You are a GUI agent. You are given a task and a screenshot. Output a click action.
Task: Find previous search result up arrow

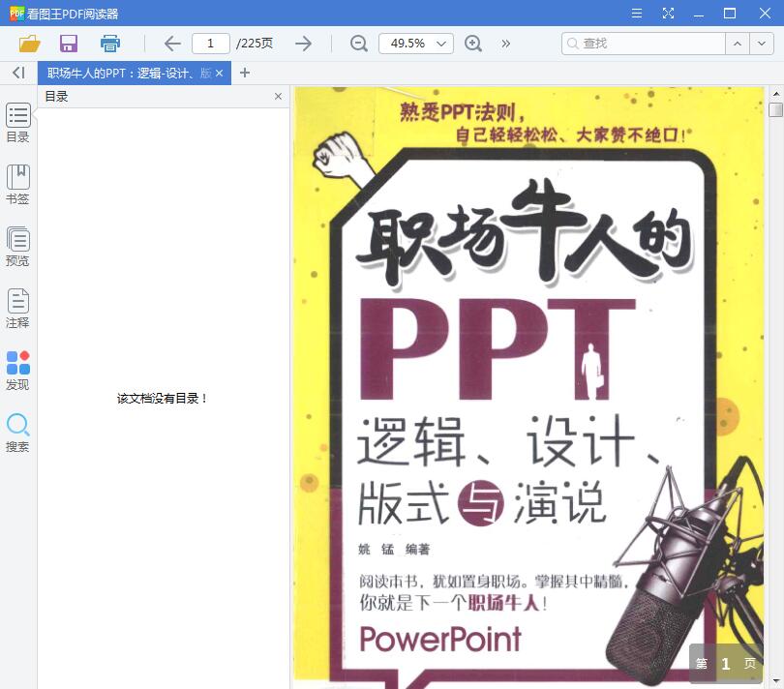(x=737, y=44)
